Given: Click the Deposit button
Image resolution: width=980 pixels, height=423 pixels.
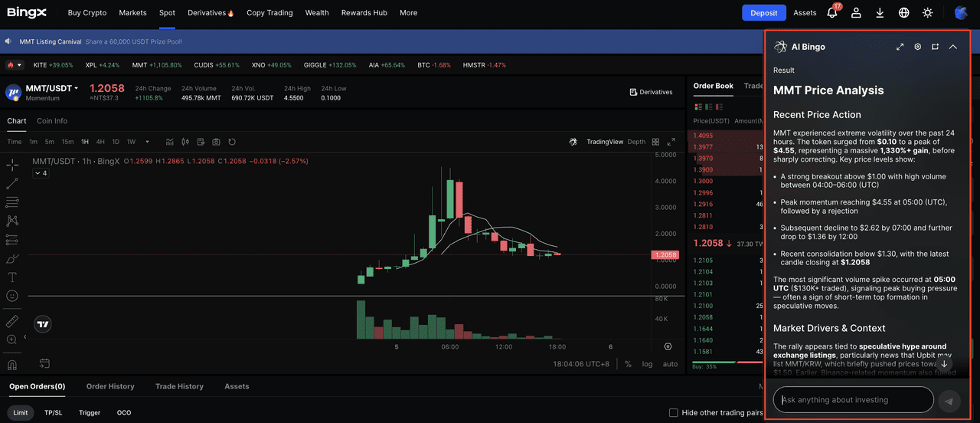Looking at the screenshot, I should (763, 13).
